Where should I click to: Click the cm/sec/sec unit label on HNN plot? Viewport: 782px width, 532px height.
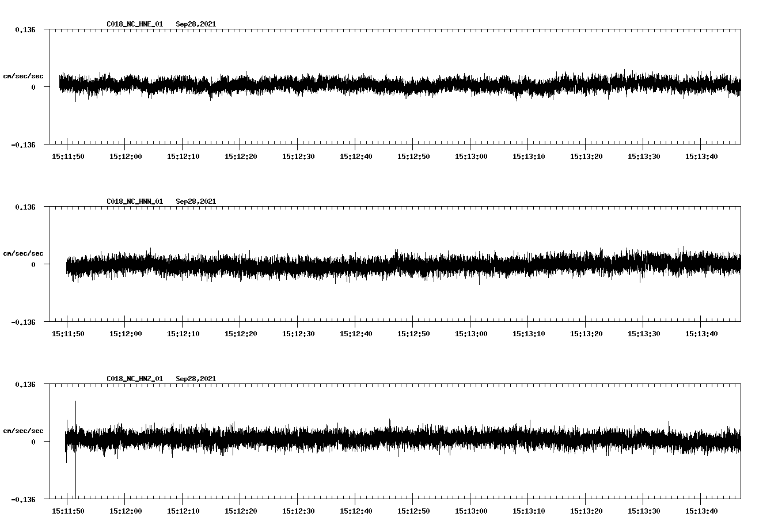pos(23,253)
